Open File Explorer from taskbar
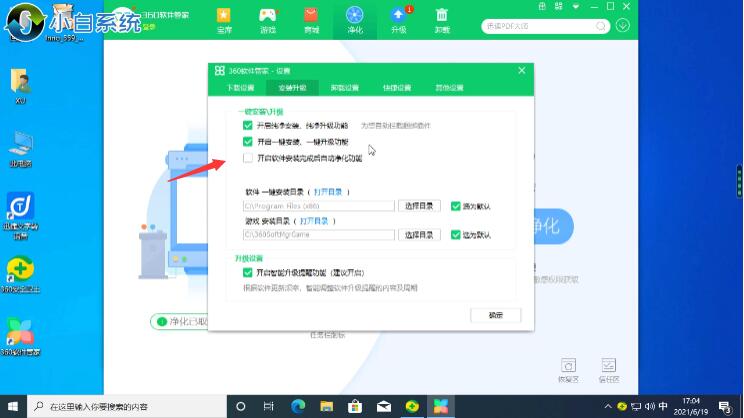 point(326,406)
